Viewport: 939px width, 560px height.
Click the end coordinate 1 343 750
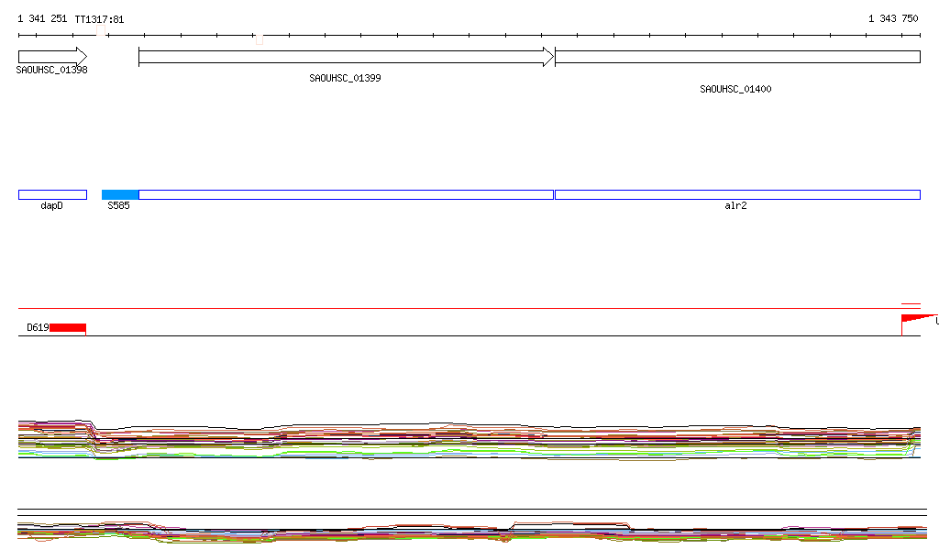(893, 19)
